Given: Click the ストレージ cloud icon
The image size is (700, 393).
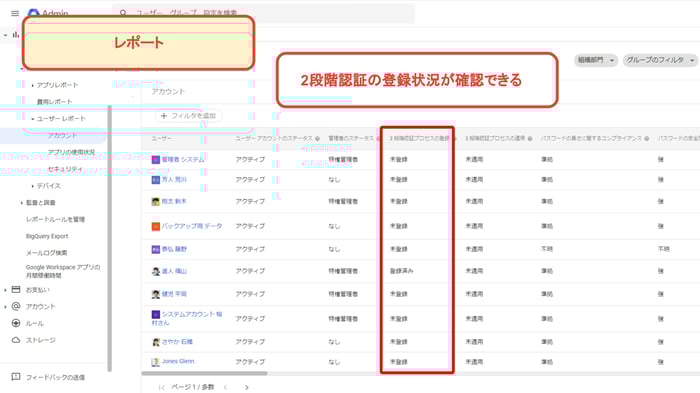Looking at the screenshot, I should click(16, 340).
